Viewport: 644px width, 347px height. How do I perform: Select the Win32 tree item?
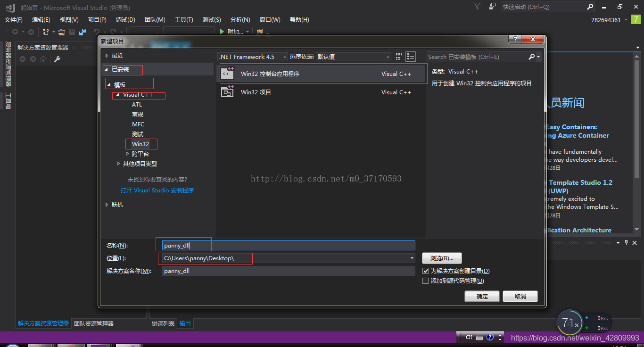pyautogui.click(x=140, y=144)
